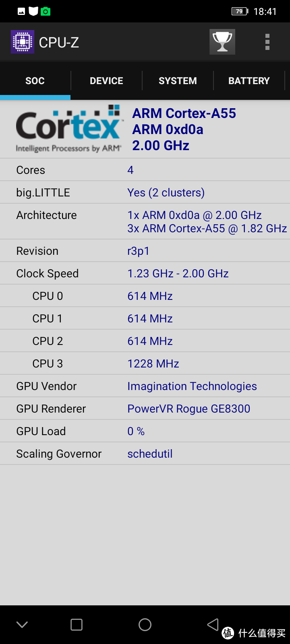Tap the GPU Renderer PowerVR row
Viewport: 290px width, 644px height.
click(x=145, y=409)
